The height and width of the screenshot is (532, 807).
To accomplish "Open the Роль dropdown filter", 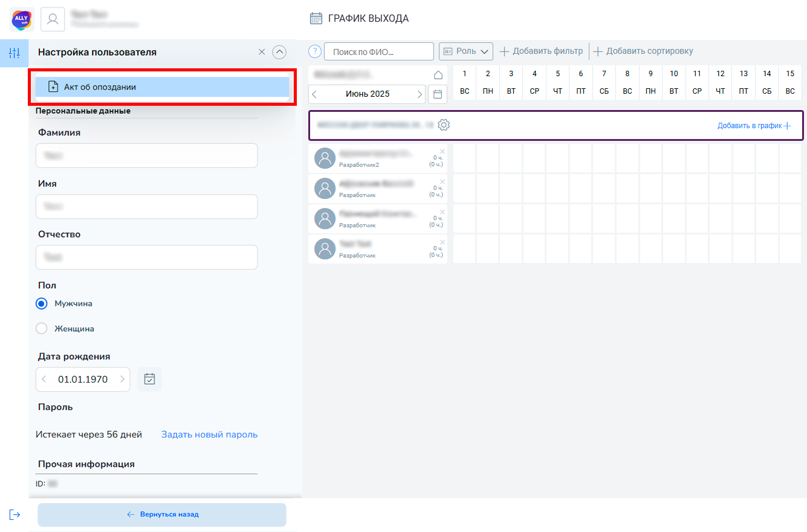I will pyautogui.click(x=466, y=51).
